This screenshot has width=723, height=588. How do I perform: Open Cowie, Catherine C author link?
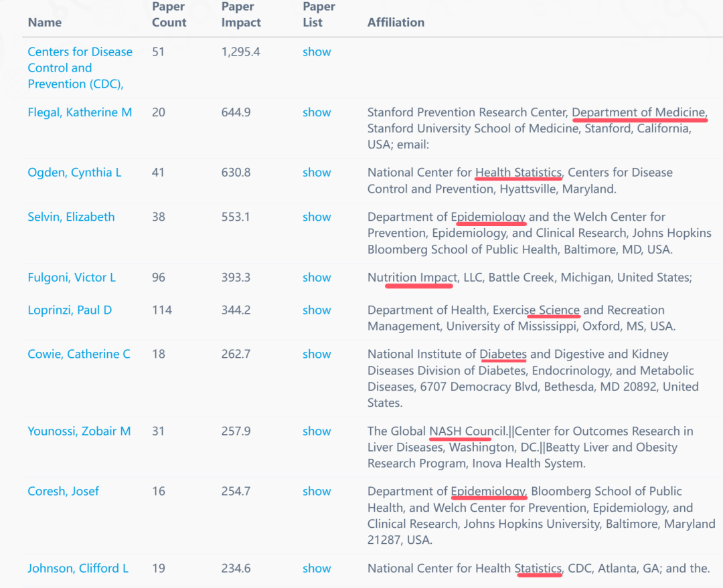click(x=79, y=355)
